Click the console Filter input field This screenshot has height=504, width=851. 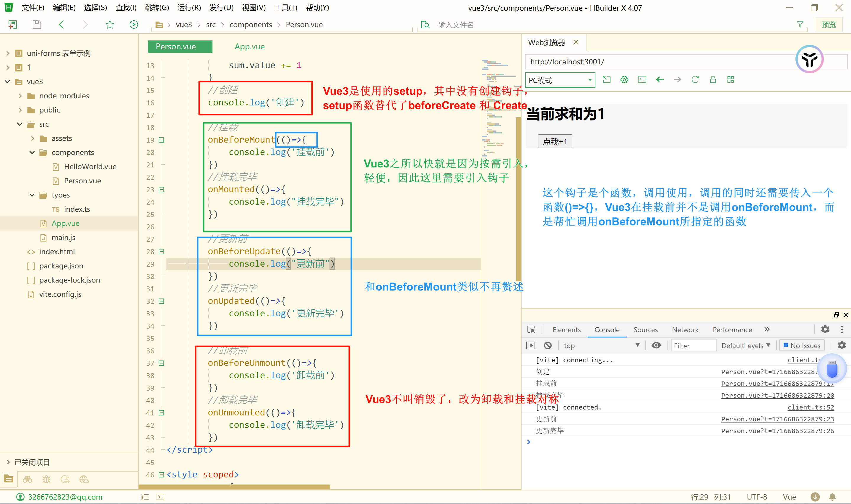coord(693,345)
